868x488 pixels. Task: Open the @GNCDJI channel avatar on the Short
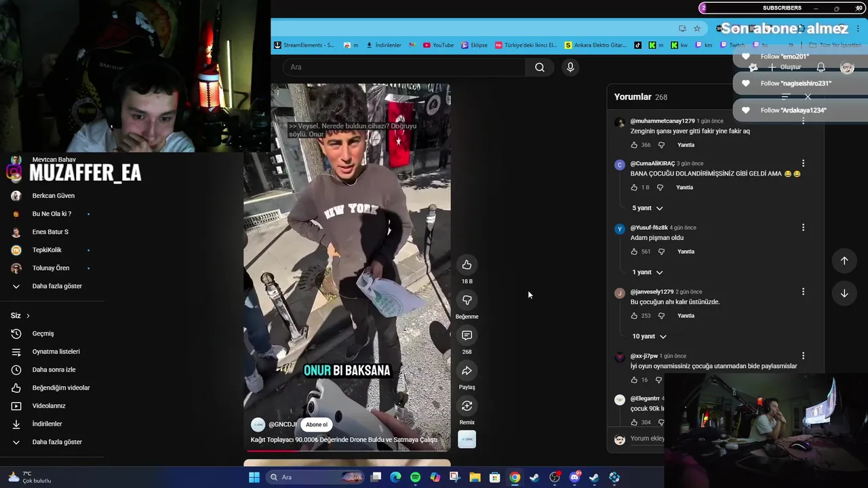[x=258, y=425]
